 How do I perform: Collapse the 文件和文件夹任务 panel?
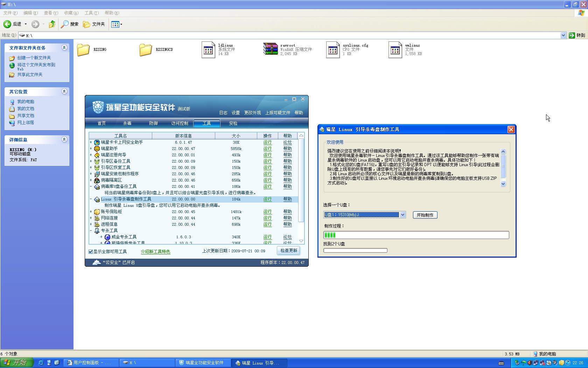point(64,48)
